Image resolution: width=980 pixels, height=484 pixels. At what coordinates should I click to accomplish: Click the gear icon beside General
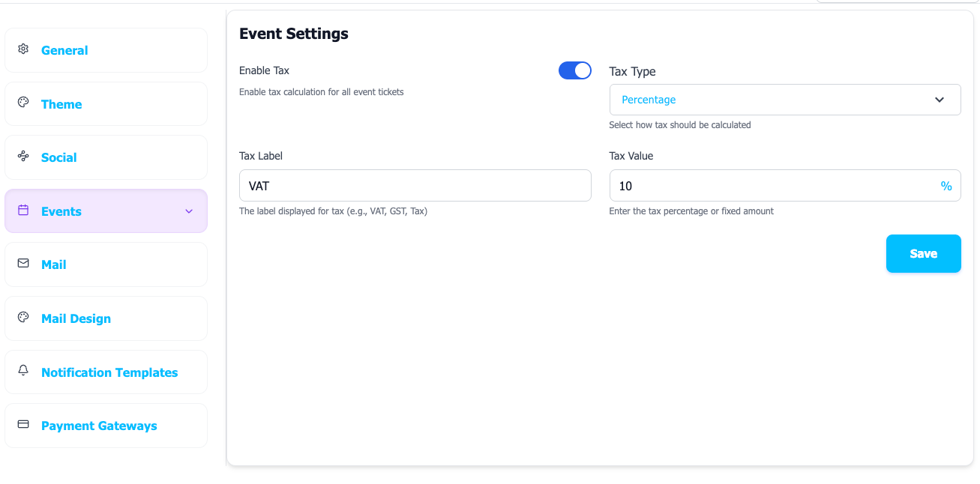click(22, 49)
